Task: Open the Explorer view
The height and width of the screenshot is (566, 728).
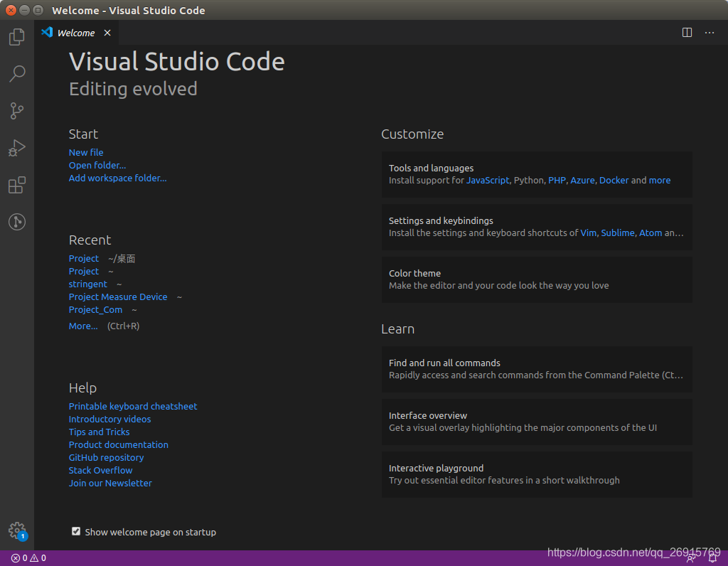Action: pyautogui.click(x=17, y=37)
